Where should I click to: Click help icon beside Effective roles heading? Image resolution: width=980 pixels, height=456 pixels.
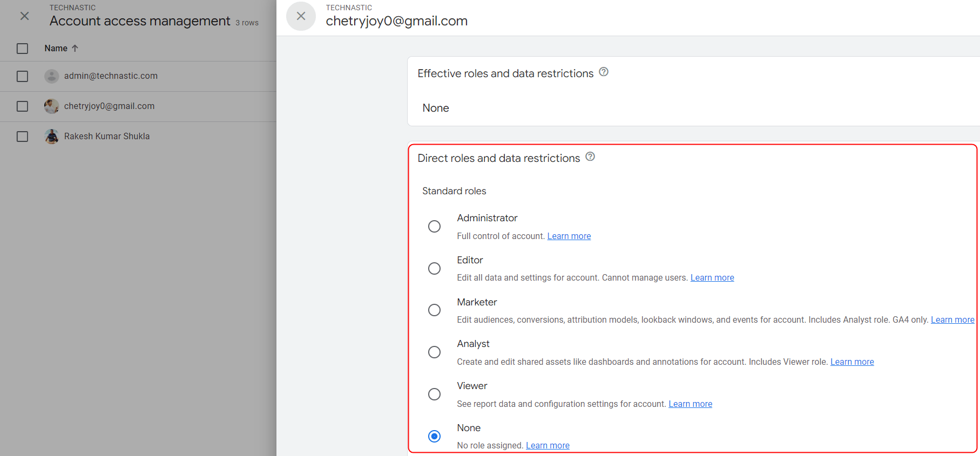604,72
